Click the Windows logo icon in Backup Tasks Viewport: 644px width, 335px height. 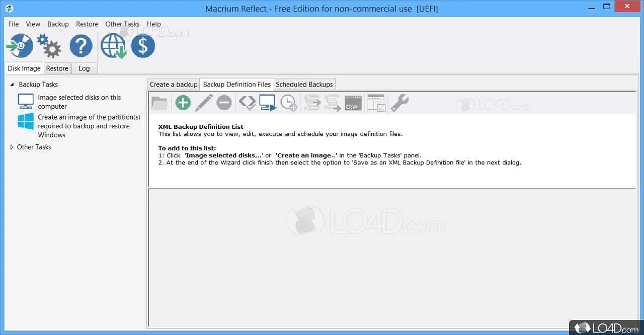pyautogui.click(x=26, y=121)
